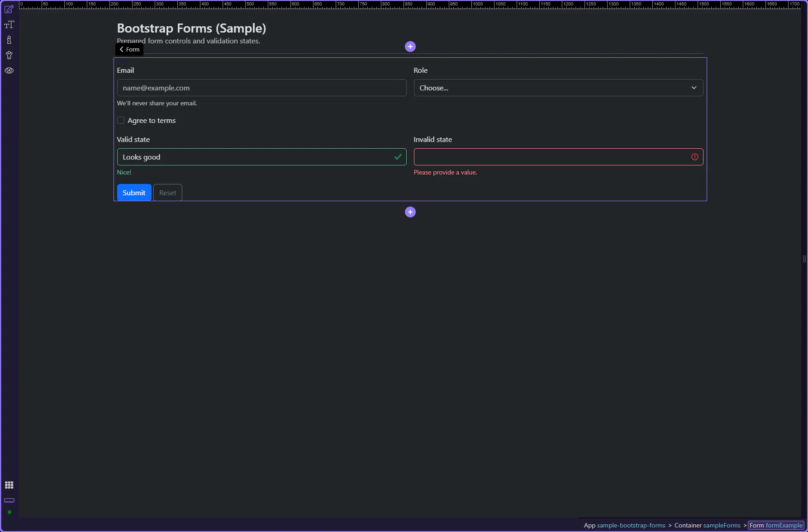Click the red invalid warning icon
Screen dimensions: 808x532
pos(694,157)
